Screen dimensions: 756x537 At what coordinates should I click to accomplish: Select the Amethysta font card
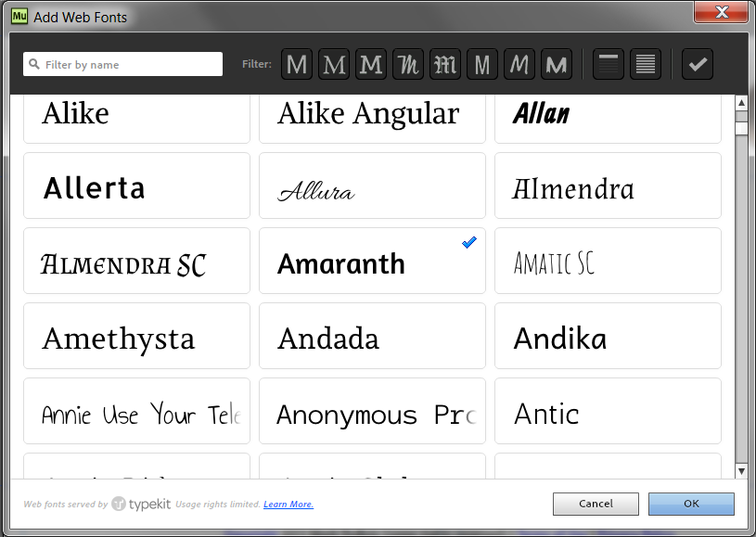pyautogui.click(x=137, y=336)
